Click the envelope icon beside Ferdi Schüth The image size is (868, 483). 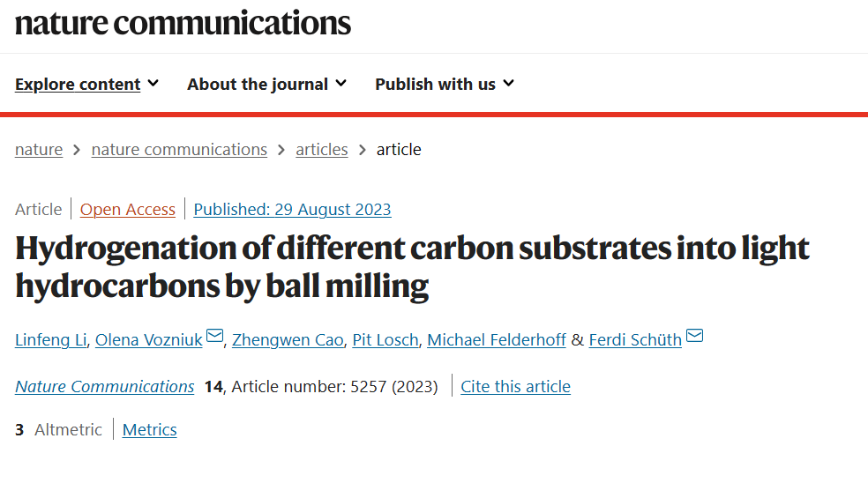(694, 336)
